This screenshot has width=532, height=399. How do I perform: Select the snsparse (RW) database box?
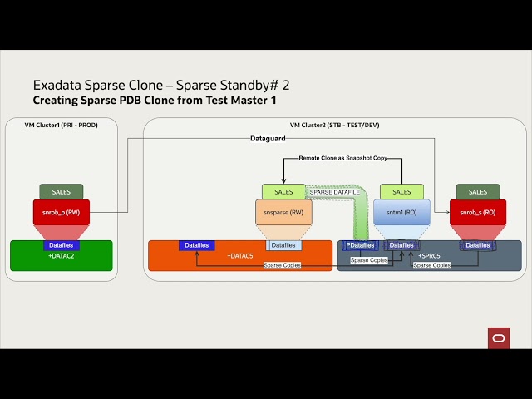point(283,213)
